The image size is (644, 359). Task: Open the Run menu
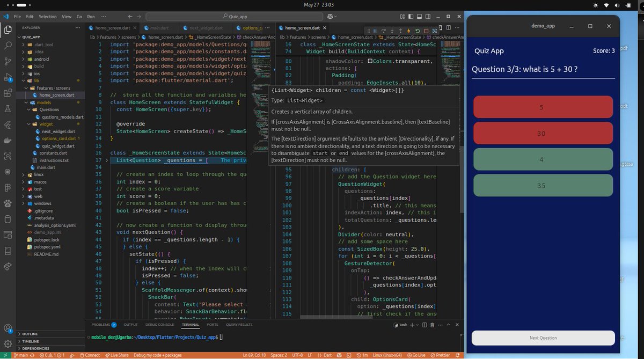(91, 17)
